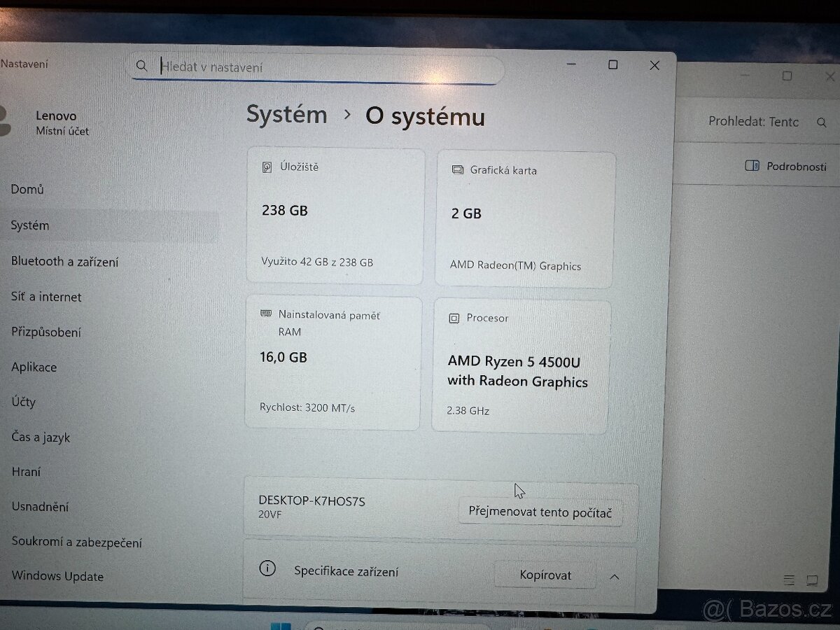Click the Grafická karta card icon
Viewport: 840px width, 630px height.
pyautogui.click(x=458, y=169)
